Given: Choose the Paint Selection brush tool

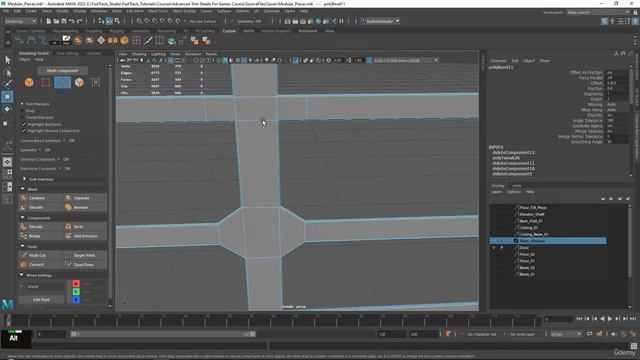Looking at the screenshot, I should [x=7, y=84].
